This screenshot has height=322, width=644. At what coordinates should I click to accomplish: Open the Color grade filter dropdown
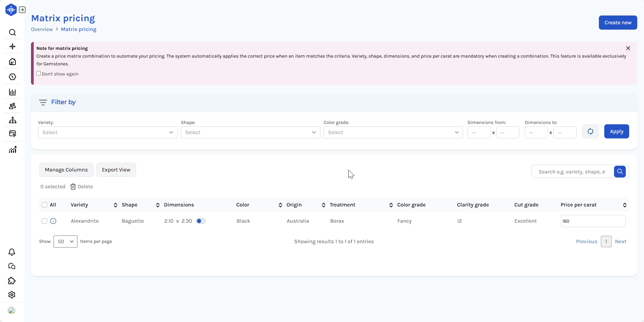[x=393, y=132]
